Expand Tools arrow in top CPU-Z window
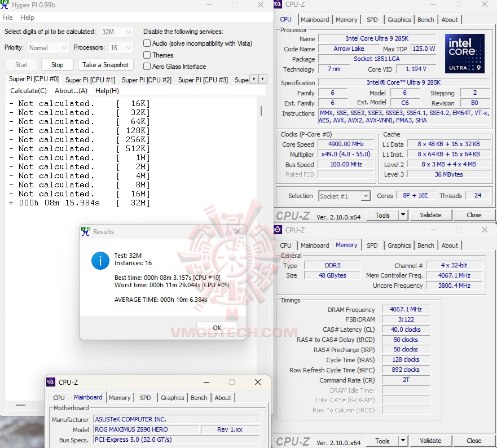The image size is (497, 448). 403,214
